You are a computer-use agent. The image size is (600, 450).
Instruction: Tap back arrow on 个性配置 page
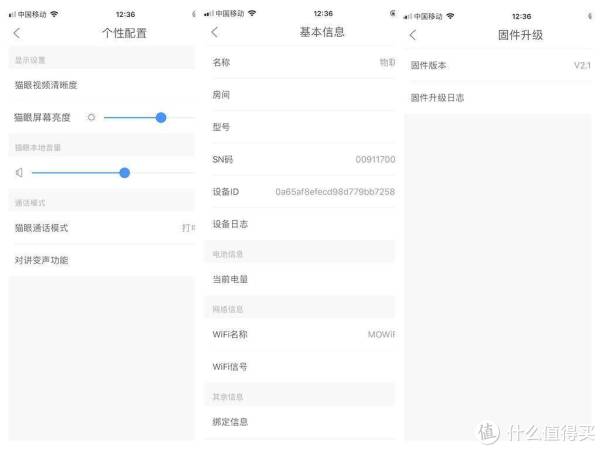[x=16, y=33]
